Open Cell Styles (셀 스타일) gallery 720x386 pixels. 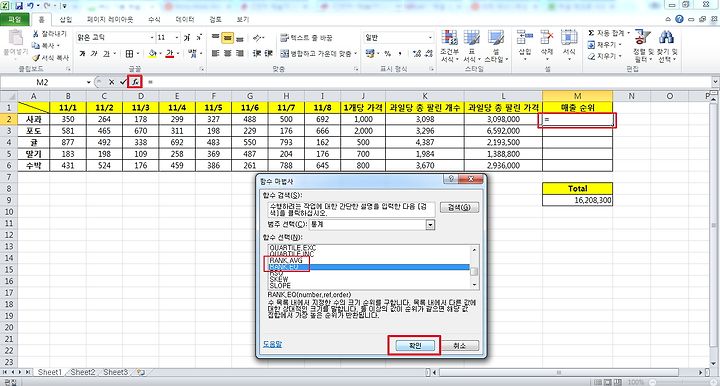[495, 46]
